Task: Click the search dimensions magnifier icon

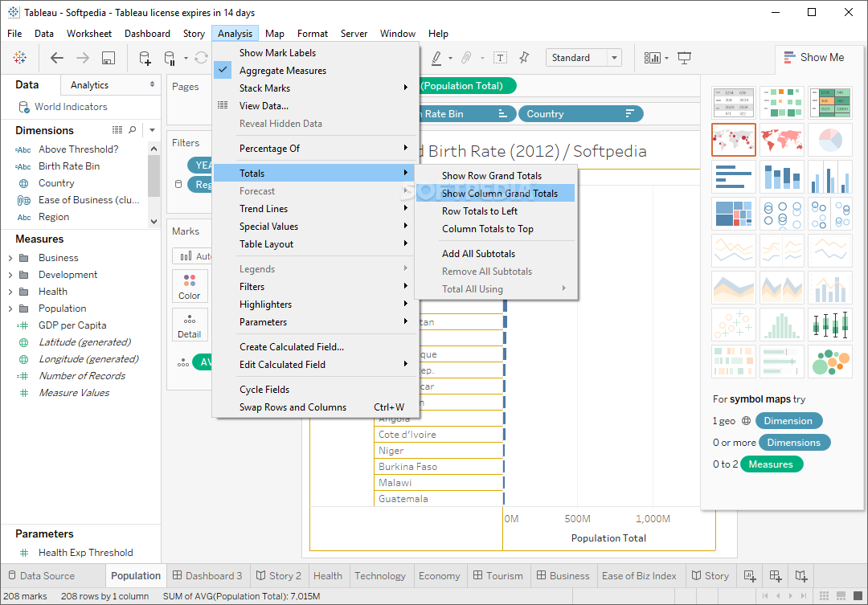Action: click(133, 130)
